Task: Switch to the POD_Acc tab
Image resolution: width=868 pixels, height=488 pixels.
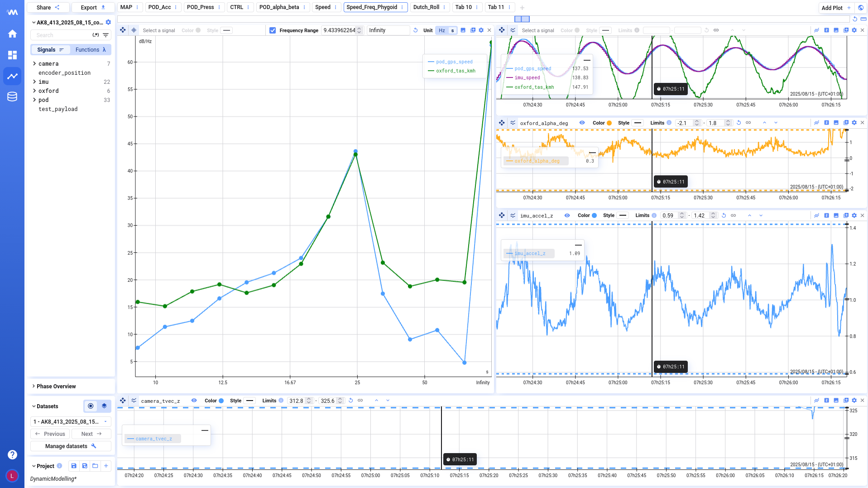Action: (160, 7)
